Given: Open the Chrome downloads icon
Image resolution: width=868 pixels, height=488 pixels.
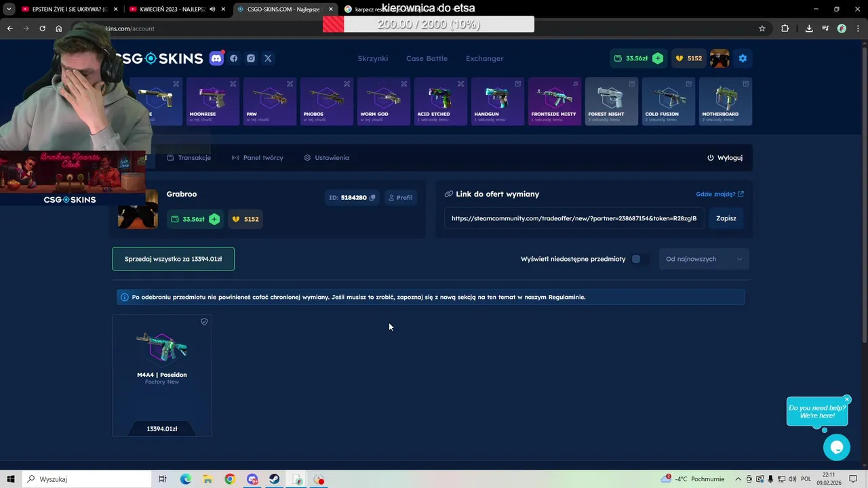Looking at the screenshot, I should coord(809,28).
